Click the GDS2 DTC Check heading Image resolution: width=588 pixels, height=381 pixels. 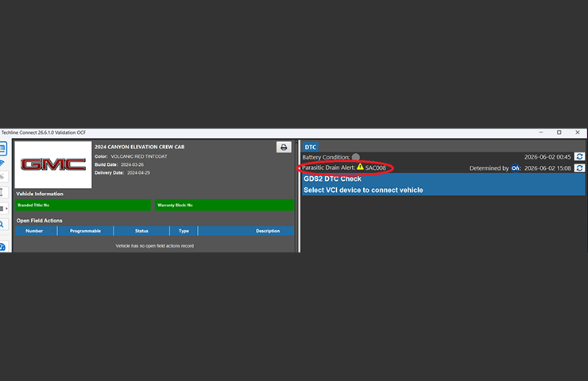point(332,179)
